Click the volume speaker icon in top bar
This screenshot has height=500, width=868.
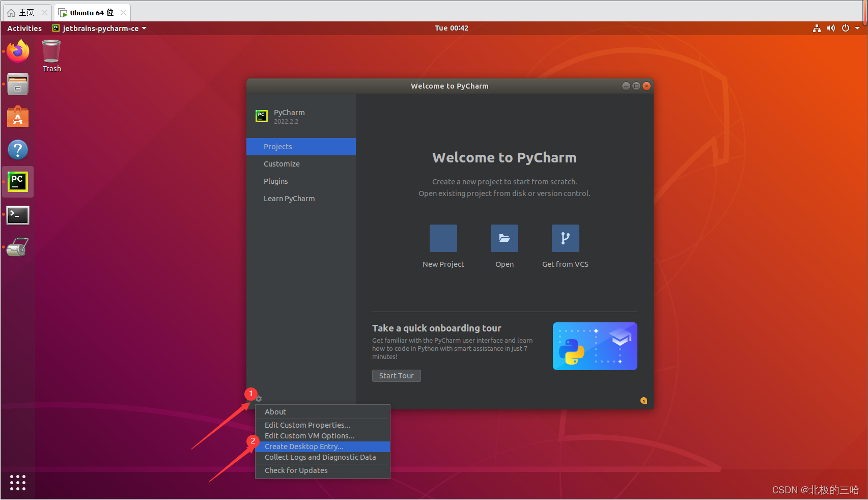[x=831, y=29]
